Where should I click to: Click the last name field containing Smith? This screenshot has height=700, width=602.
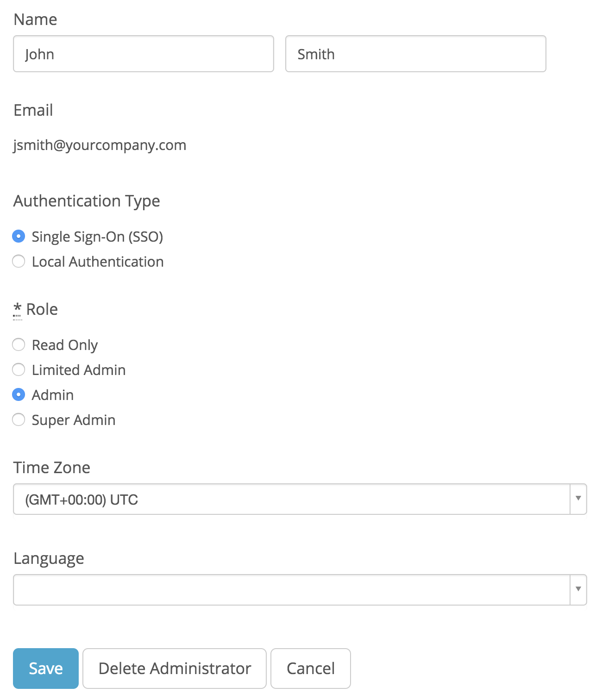point(415,54)
